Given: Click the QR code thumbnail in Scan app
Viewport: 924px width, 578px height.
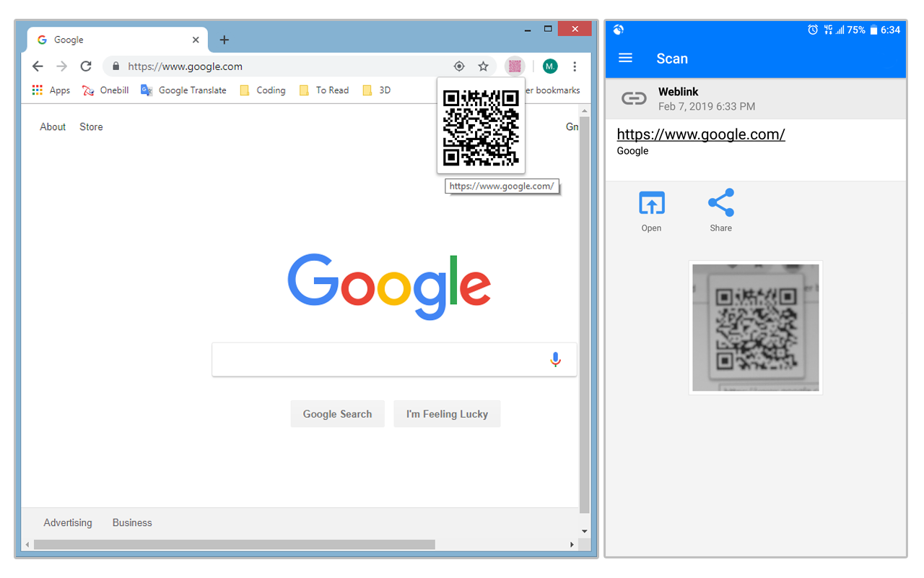Looking at the screenshot, I should [755, 327].
